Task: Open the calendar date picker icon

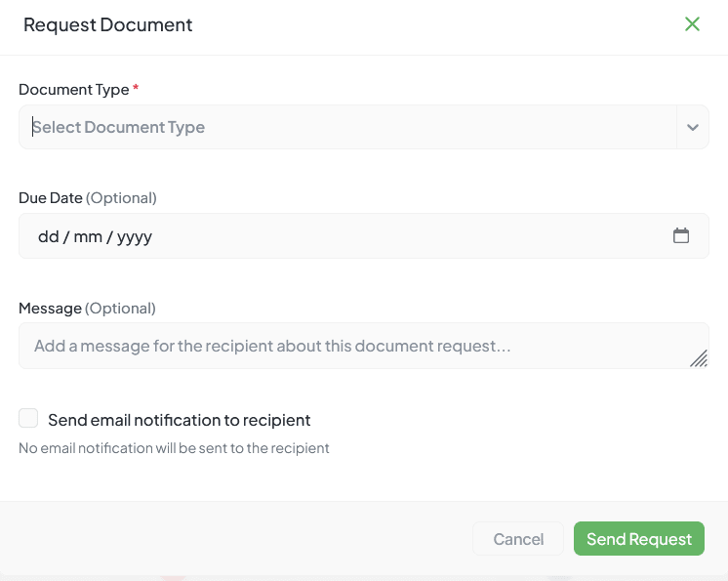Action: pyautogui.click(x=681, y=235)
